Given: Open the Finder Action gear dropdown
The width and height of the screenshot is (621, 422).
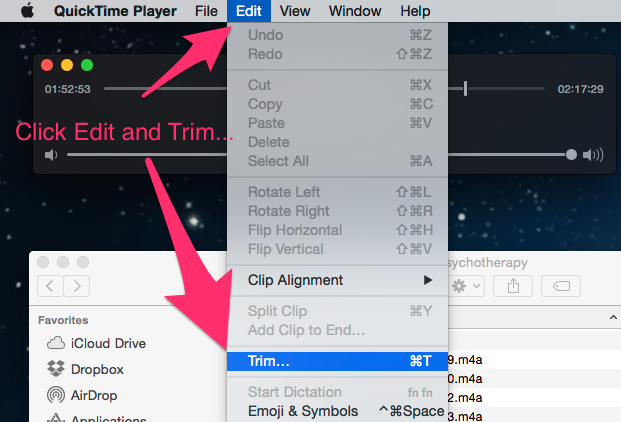Looking at the screenshot, I should (466, 286).
